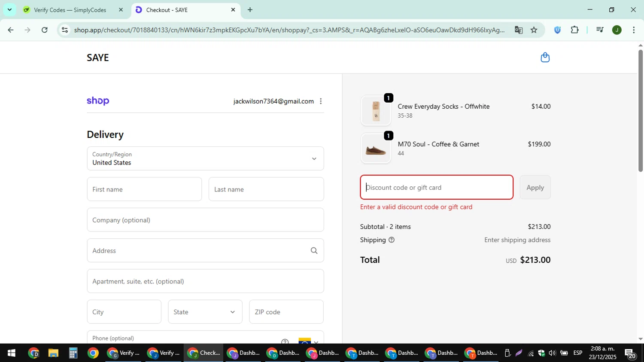Switch to the Checkout taskbar window

tap(204, 353)
